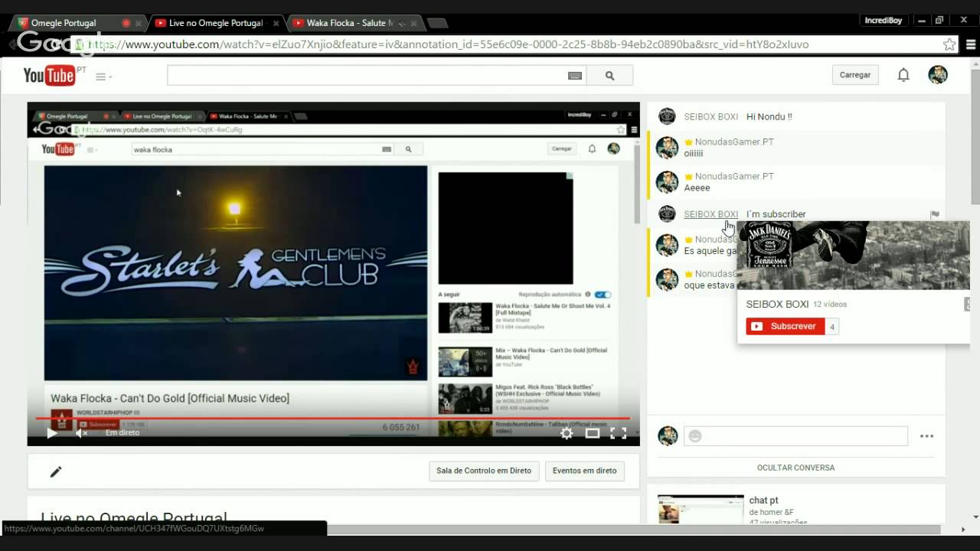Click the "Hi Nondu !!" chat message text

(769, 117)
